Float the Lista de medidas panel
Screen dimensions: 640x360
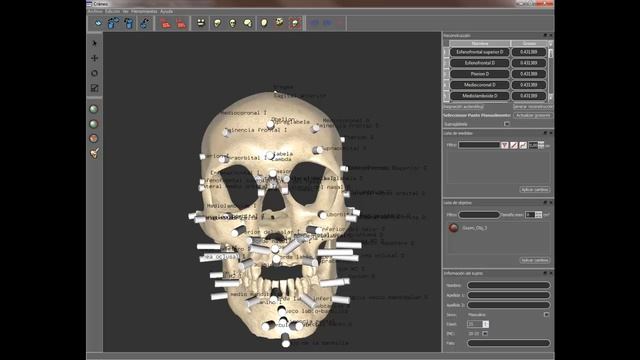[x=545, y=133]
